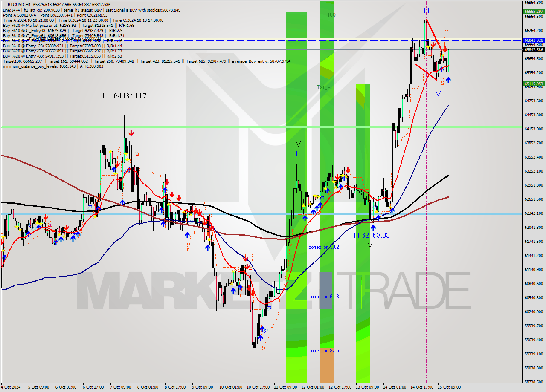
Task: Click the '100' label atop green column
Action: pyautogui.click(x=331, y=15)
